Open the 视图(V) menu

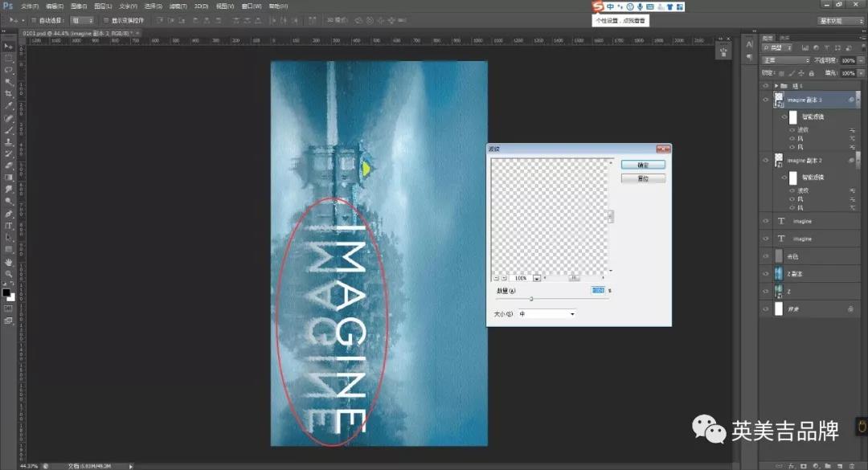point(225,6)
